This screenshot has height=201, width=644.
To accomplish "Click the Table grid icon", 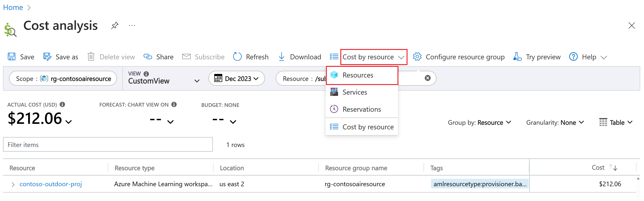I will click(x=603, y=122).
